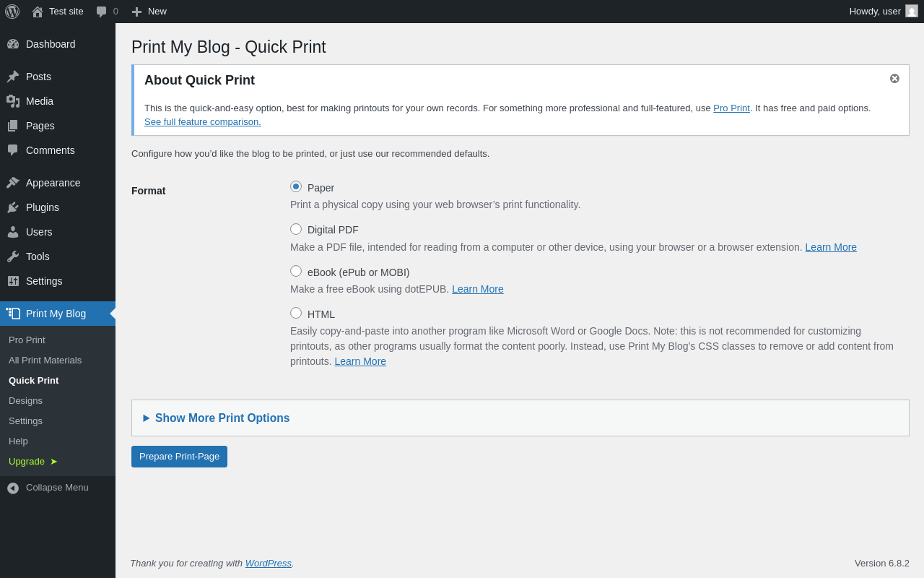Open the main Settings sidebar menu
Viewport: 924px width, 578px height.
[x=58, y=281]
